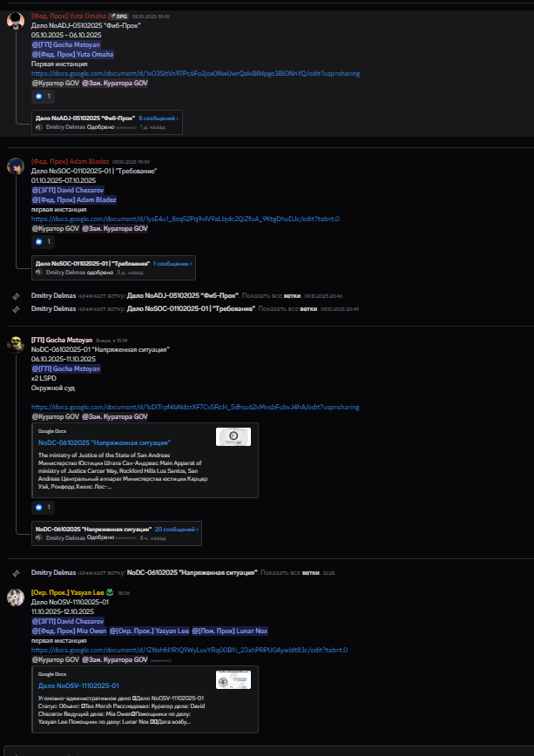The height and width of the screenshot is (756, 534).
Task: Click the DPG tag badge beside Yuta Omaha
Action: [118, 16]
